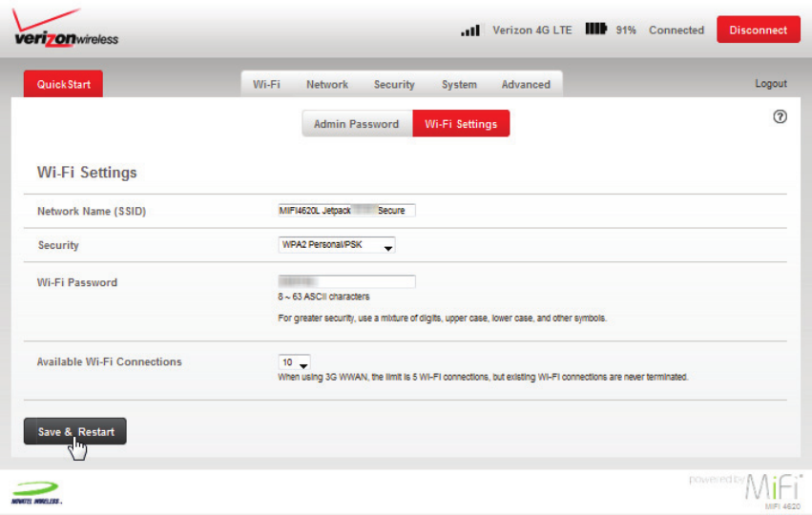Open the Wi-Fi tab
Screen dimensions: 812x515
(266, 84)
